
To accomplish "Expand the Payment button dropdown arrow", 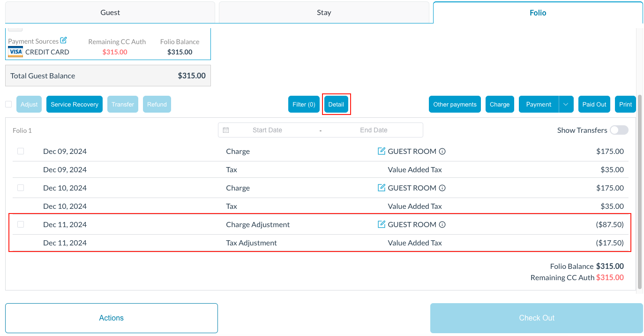I will click(x=566, y=104).
